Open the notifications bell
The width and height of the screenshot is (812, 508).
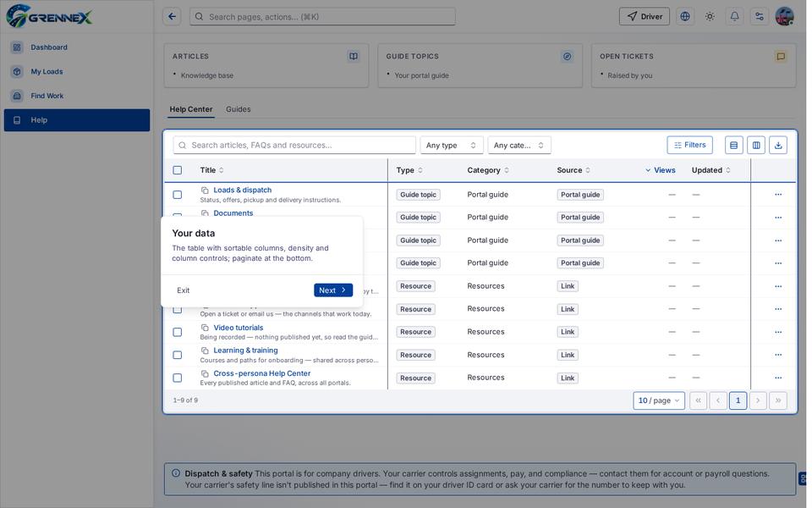(734, 17)
